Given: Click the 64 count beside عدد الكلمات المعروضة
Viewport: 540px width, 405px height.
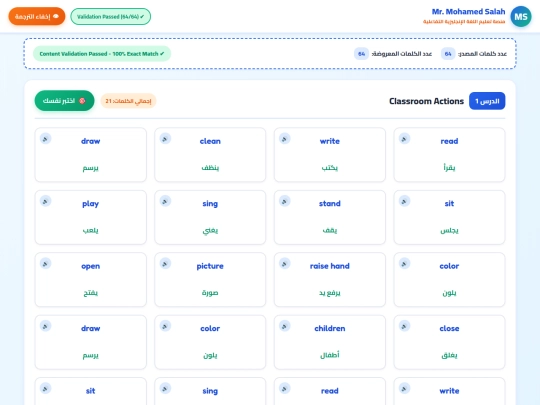Looking at the screenshot, I should point(361,54).
